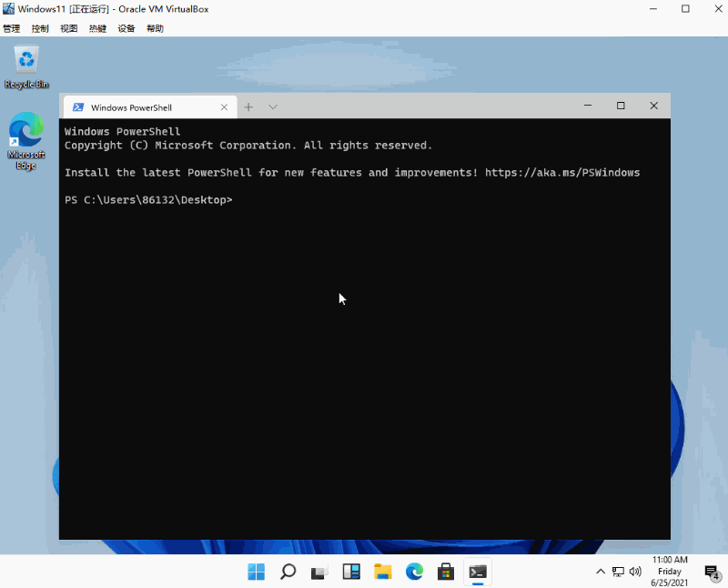
Task: Open the clock and date flyout
Action: (670, 571)
